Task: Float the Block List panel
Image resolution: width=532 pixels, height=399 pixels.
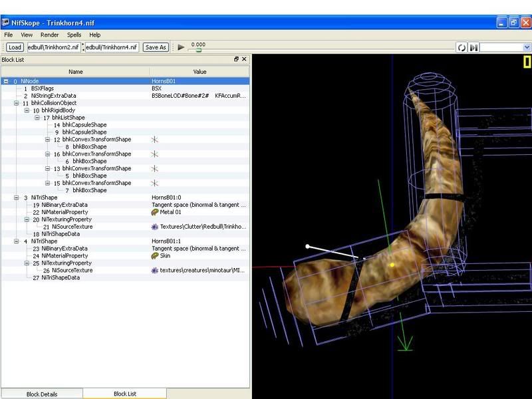Action: (x=236, y=59)
